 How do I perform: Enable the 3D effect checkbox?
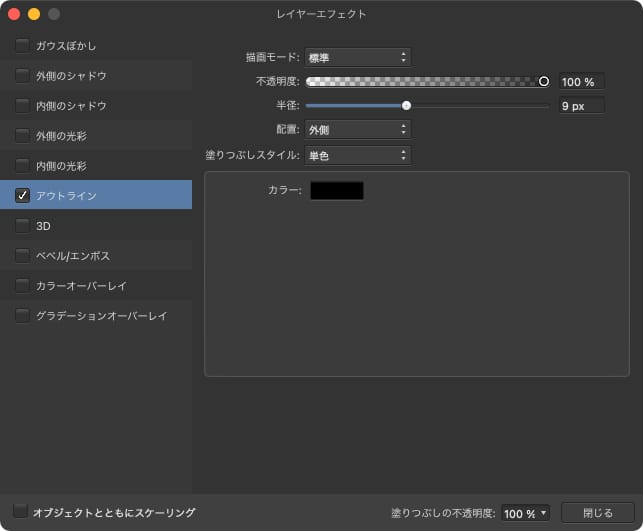point(22,225)
